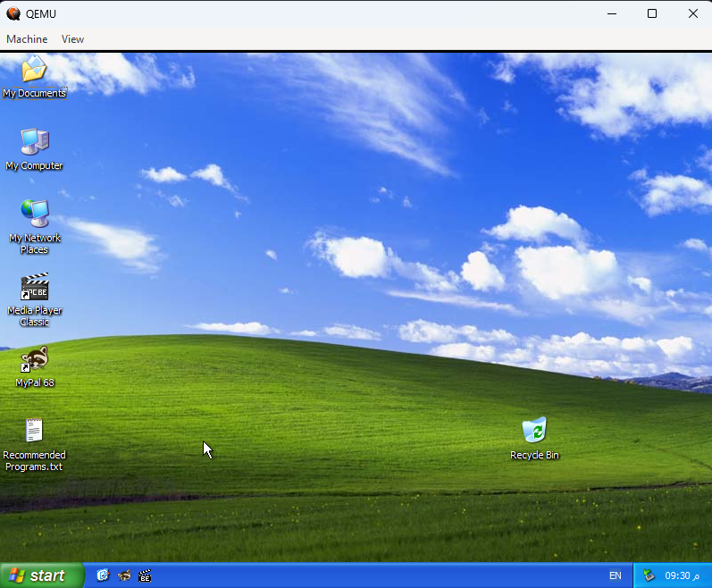Click the QEMU logo in title bar
The width and height of the screenshot is (712, 588).
click(13, 13)
